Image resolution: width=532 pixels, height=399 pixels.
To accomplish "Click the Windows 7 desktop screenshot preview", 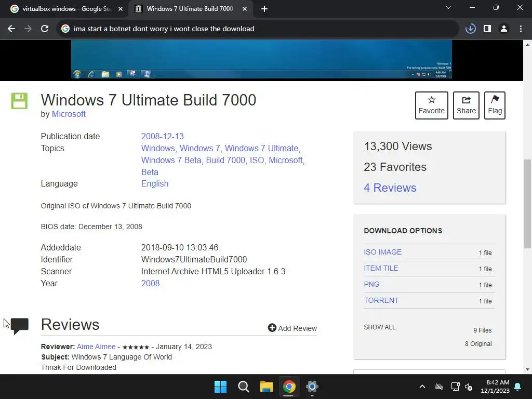I will (x=261, y=59).
